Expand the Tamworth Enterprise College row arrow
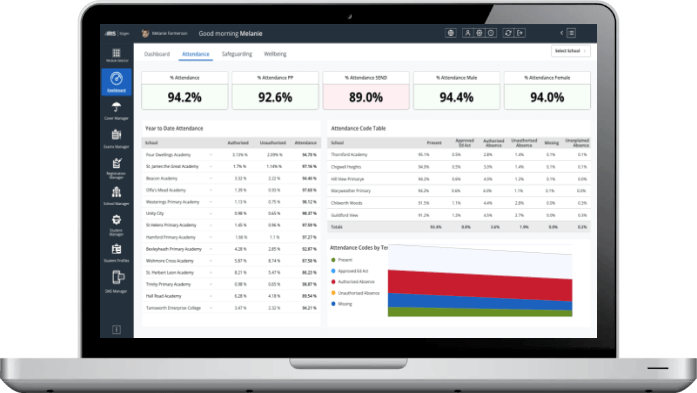Image resolution: width=697 pixels, height=393 pixels. pyautogui.click(x=211, y=308)
